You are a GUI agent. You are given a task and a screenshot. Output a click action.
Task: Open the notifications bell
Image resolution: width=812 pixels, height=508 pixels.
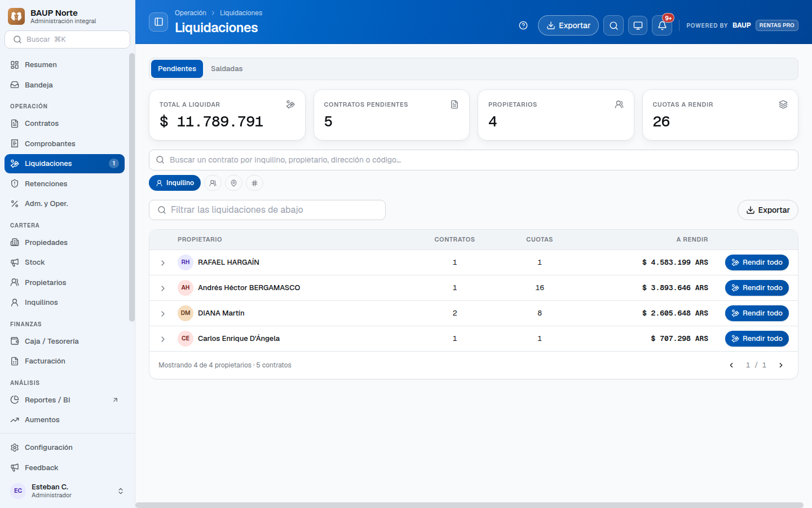(662, 25)
